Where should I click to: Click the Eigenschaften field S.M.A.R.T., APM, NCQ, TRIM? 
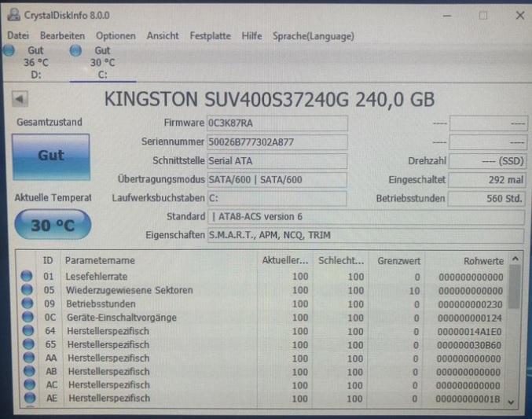(x=365, y=235)
